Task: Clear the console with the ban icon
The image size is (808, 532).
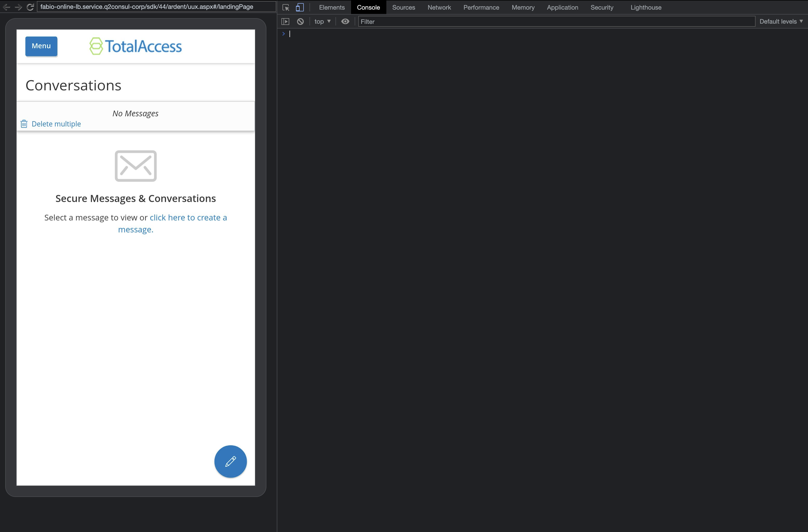Action: coord(300,21)
